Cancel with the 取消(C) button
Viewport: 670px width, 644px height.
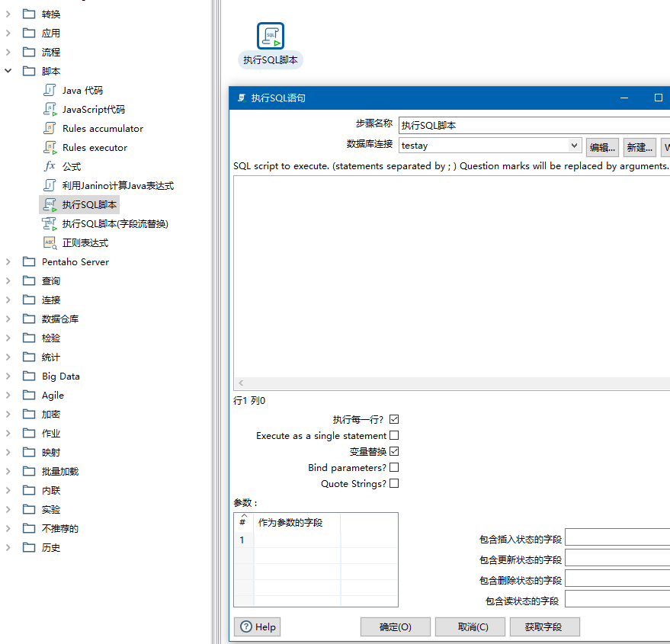click(x=470, y=627)
